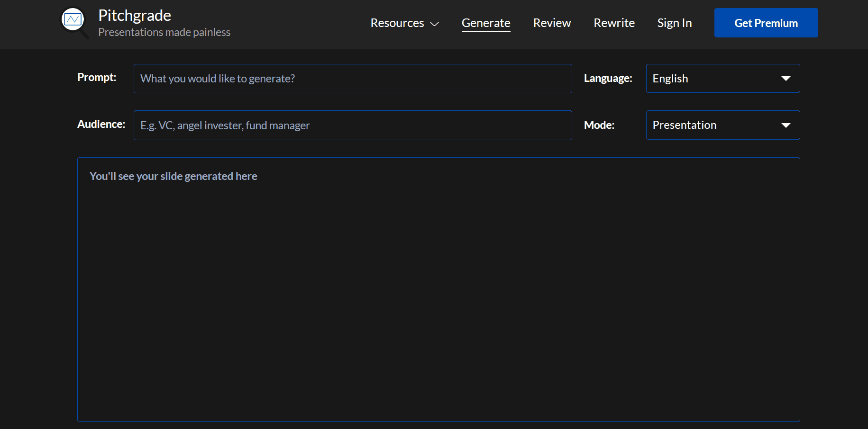Navigate to the Rewrite page
This screenshot has width=868, height=429.
tap(614, 23)
